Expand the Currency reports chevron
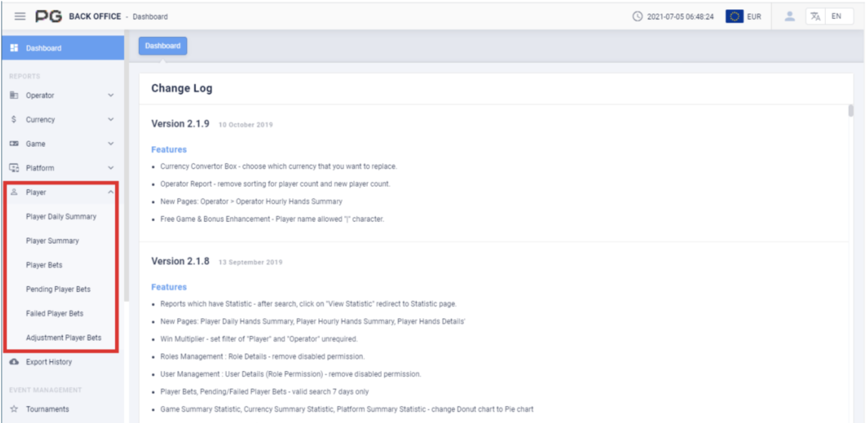This screenshot has height=423, width=868. click(111, 120)
